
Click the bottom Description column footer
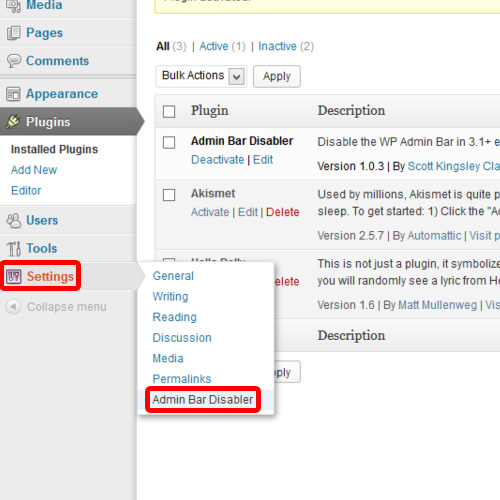click(351, 336)
